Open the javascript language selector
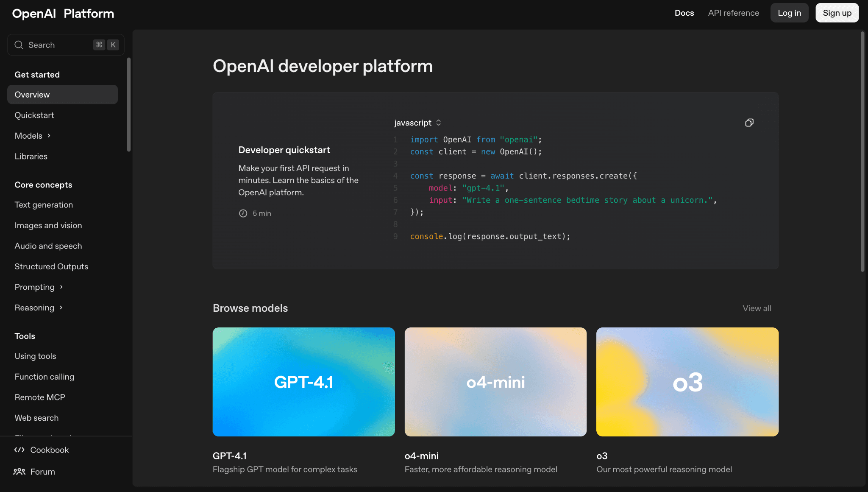This screenshot has width=868, height=492. (417, 123)
